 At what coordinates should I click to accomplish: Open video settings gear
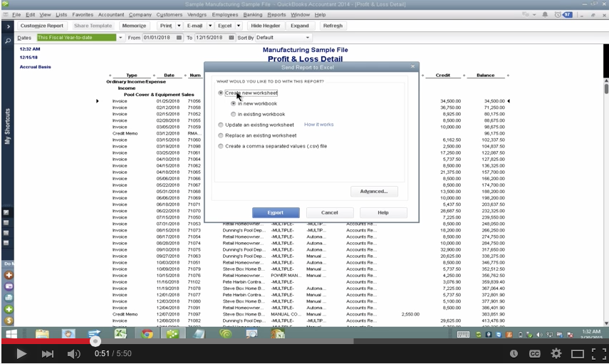point(556,353)
